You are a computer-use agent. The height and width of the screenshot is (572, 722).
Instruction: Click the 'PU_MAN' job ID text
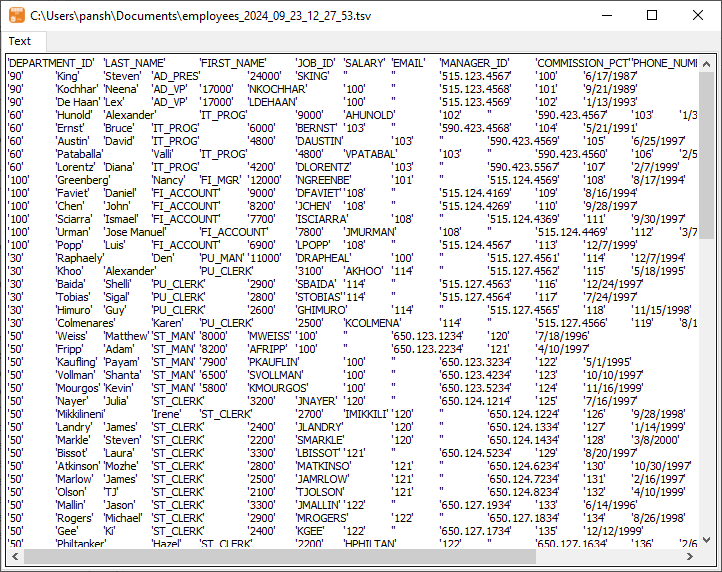(x=222, y=258)
